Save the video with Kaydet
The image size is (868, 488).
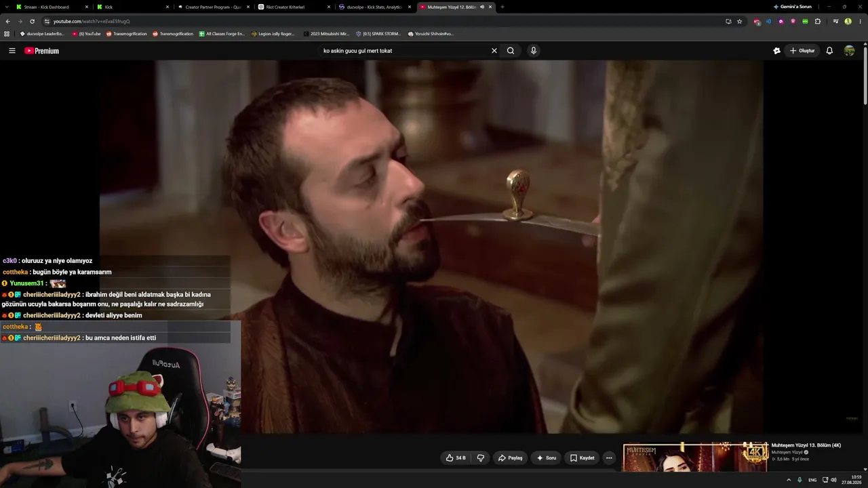click(582, 458)
